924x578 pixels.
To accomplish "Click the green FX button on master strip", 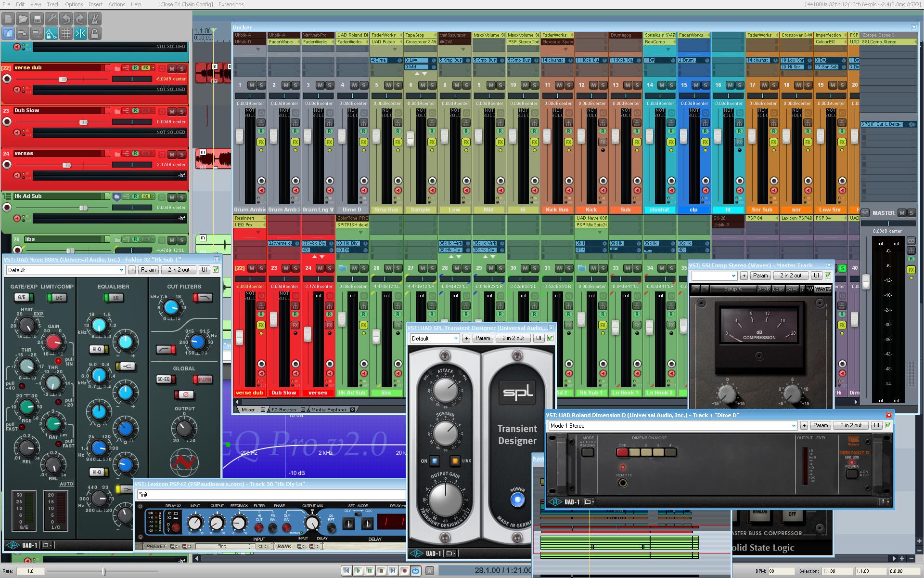I will (x=911, y=270).
